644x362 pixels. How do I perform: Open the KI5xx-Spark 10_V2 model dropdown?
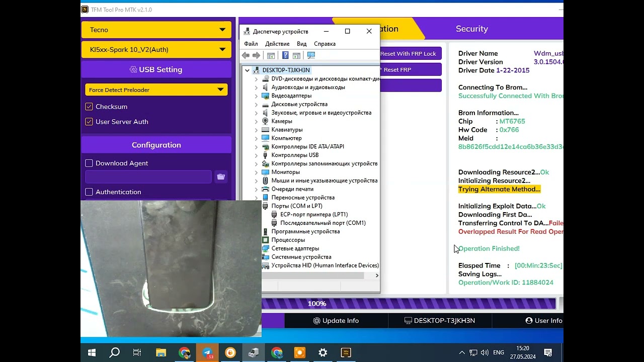pos(156,49)
